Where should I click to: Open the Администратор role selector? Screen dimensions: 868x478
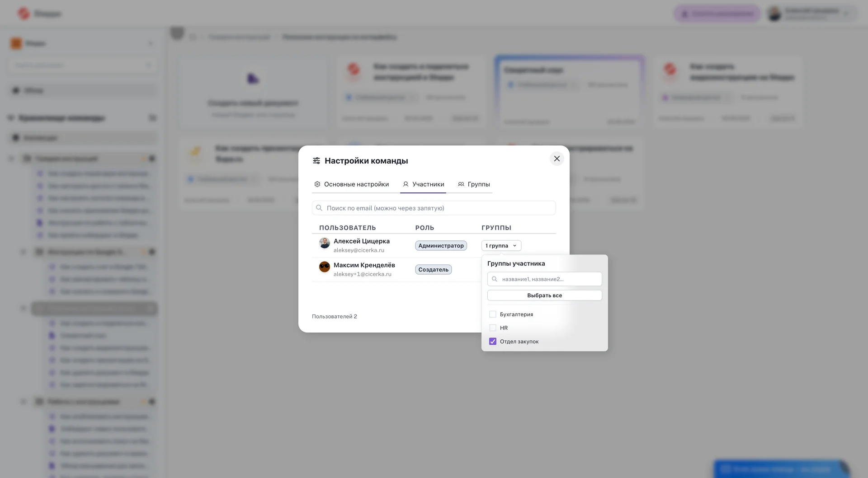tap(441, 246)
